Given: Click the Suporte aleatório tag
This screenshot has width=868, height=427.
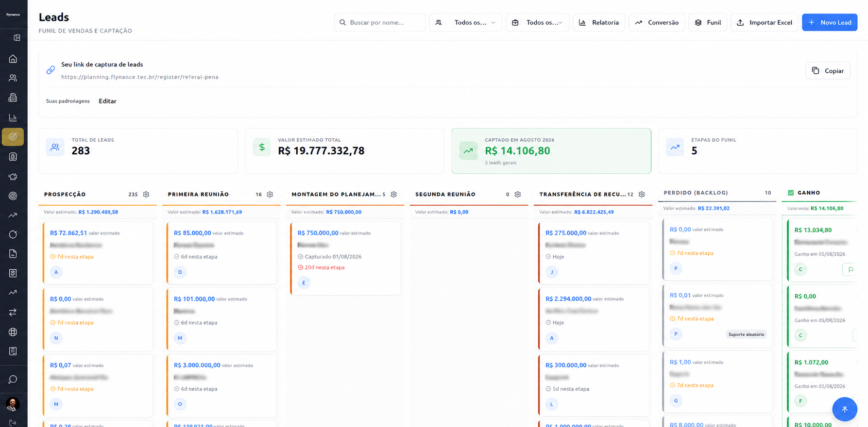Looking at the screenshot, I should pos(746,334).
